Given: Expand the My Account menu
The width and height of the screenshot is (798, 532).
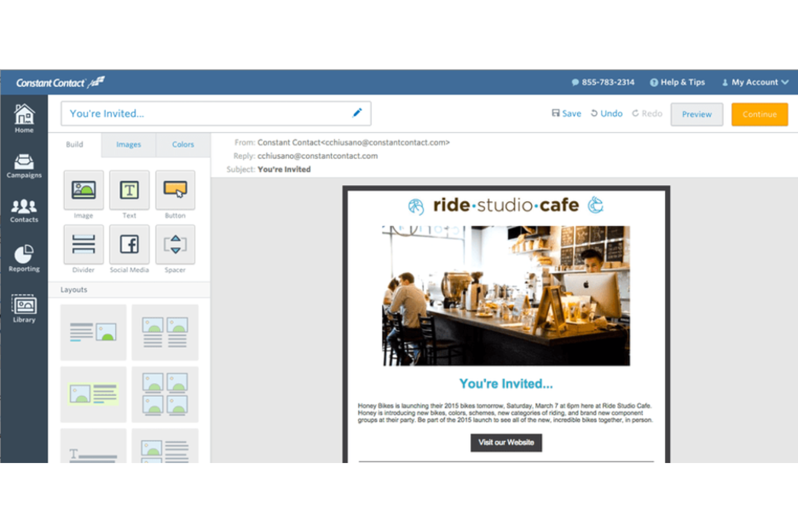Looking at the screenshot, I should (x=754, y=82).
